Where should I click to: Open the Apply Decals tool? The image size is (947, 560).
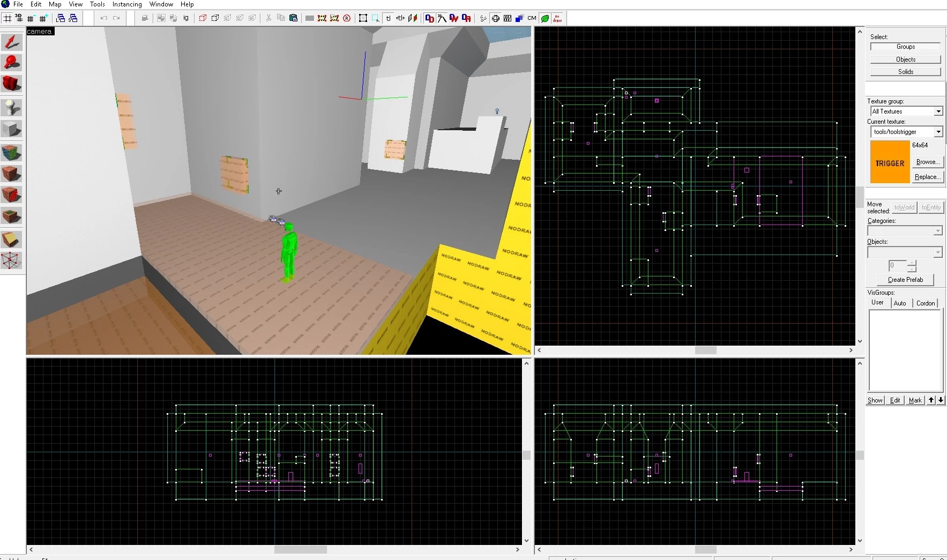pos(11,195)
